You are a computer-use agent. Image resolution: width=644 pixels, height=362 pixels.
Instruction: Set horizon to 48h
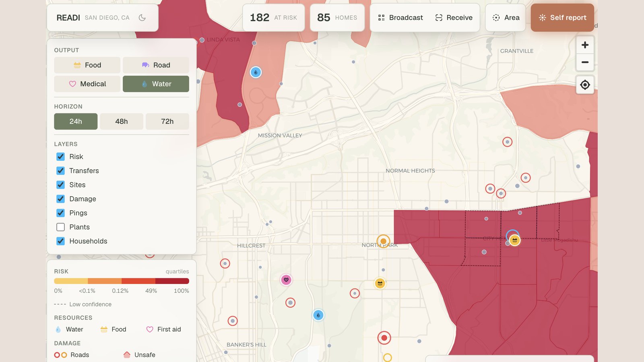[122, 121]
